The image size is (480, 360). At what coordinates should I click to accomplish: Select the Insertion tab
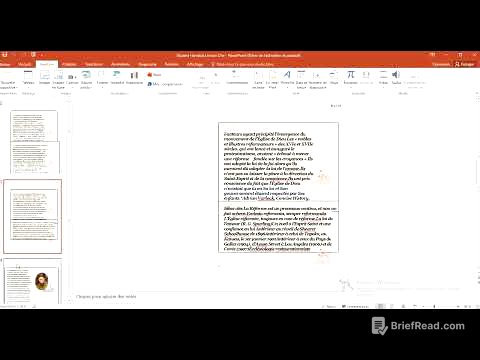pyautogui.click(x=47, y=64)
